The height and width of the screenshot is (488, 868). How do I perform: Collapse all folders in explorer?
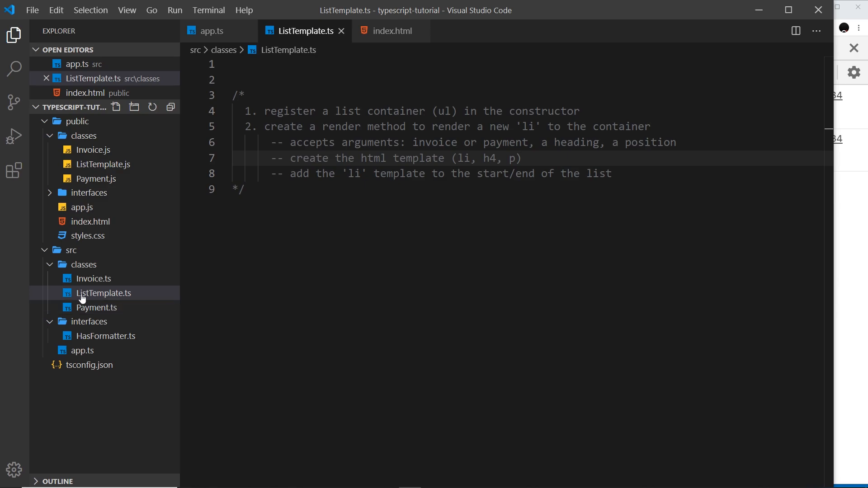point(170,107)
